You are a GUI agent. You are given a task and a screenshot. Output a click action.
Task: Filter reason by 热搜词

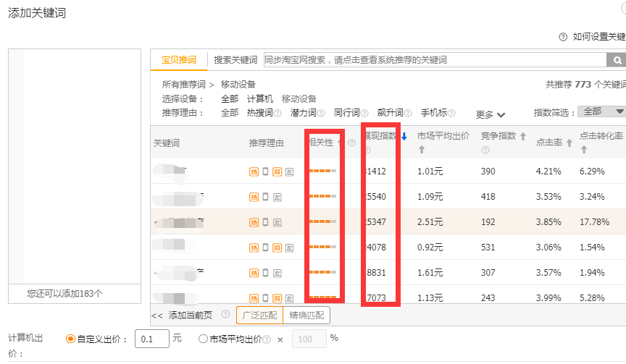[x=260, y=113]
